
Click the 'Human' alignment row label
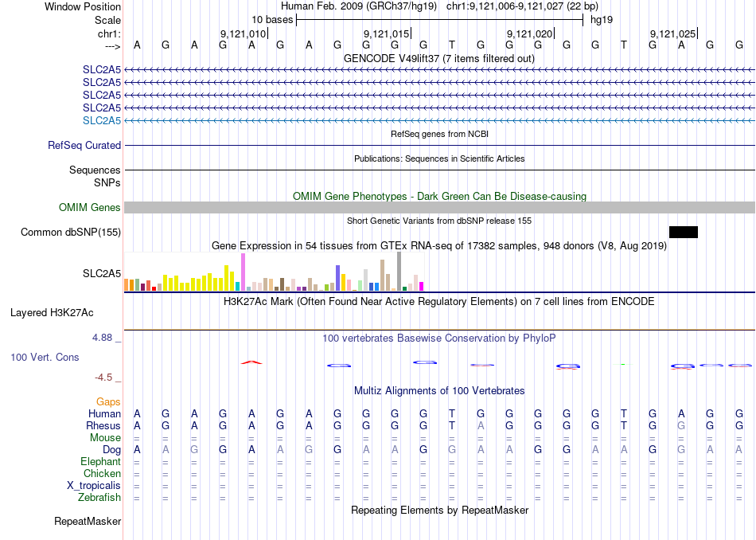click(104, 413)
